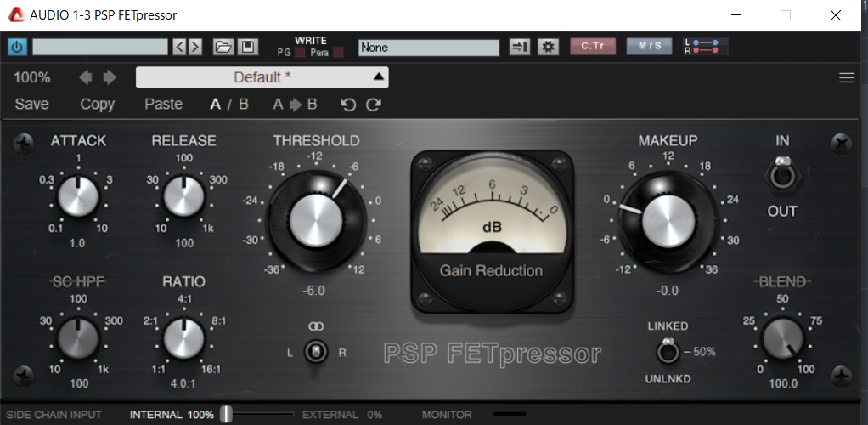Click the attack value 1.0

tap(77, 243)
